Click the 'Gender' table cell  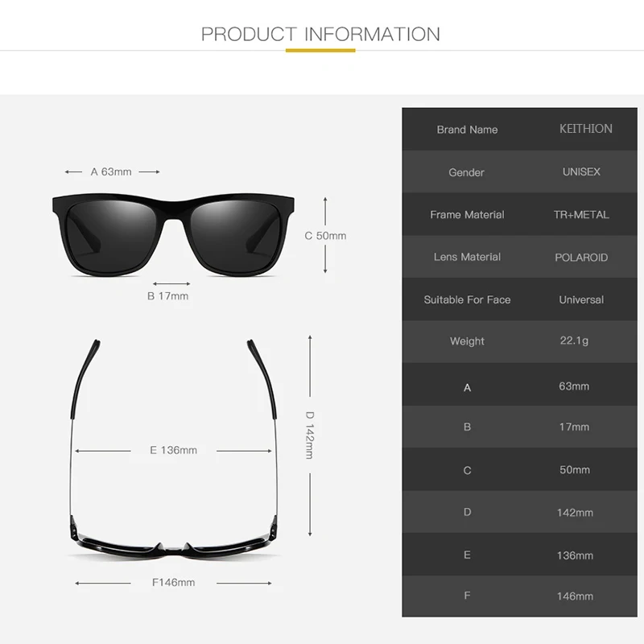coord(466,172)
